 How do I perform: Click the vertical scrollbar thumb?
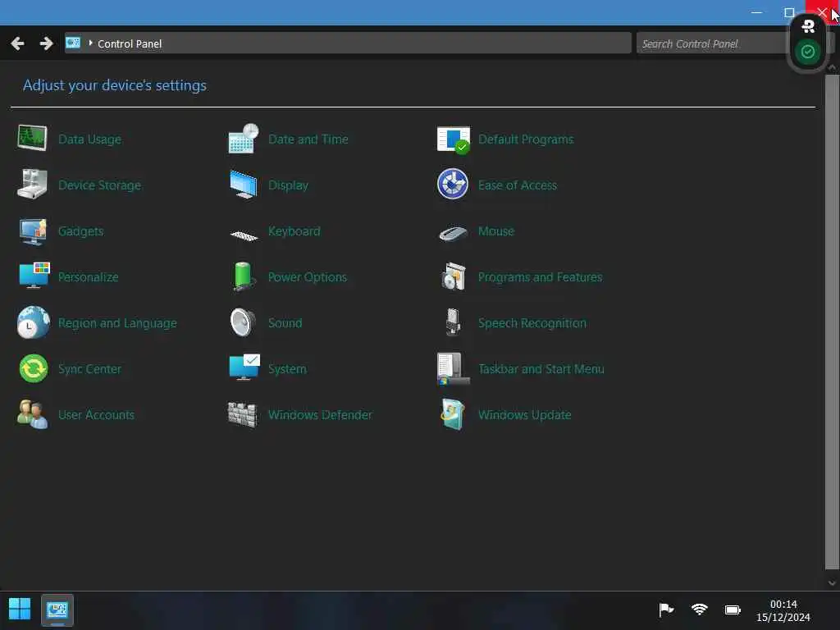[832, 322]
